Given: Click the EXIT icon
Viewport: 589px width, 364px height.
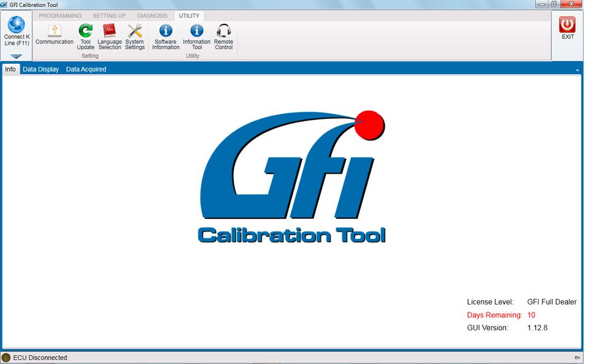Looking at the screenshot, I should [566, 26].
